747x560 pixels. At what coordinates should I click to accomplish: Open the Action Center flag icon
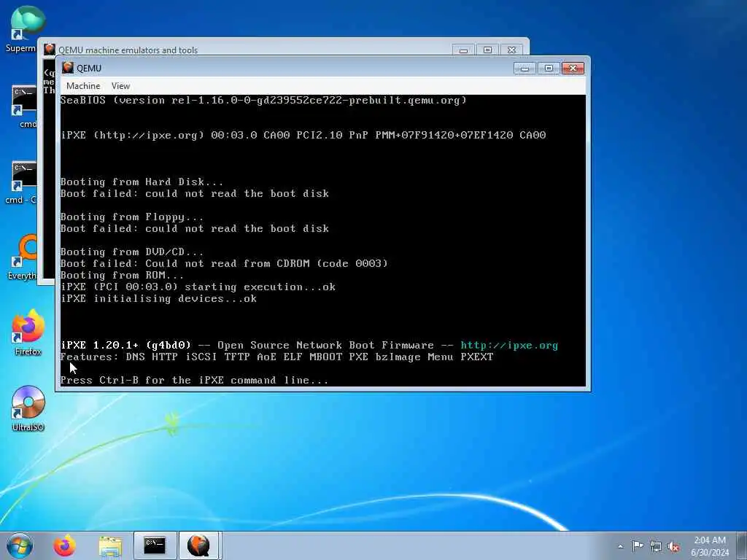pos(638,546)
